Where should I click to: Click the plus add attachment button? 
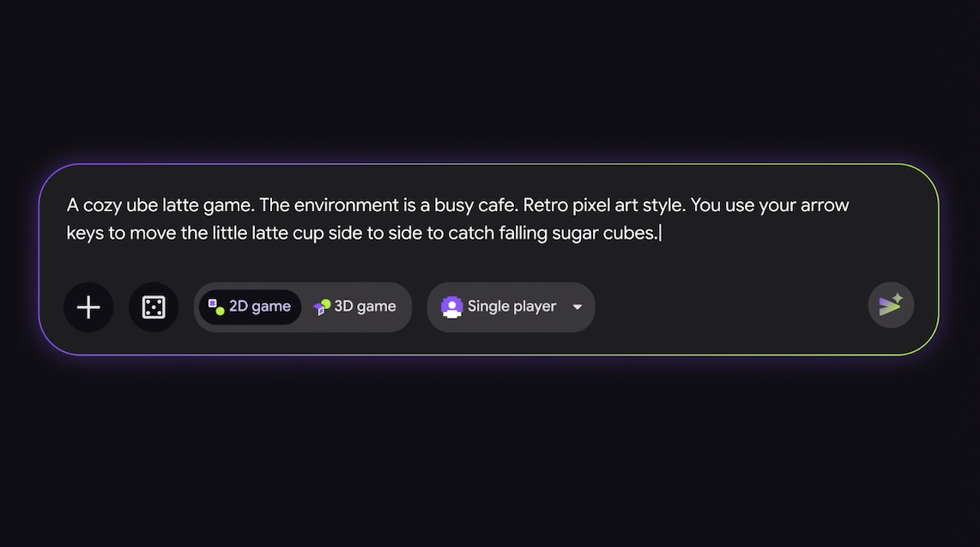pos(88,307)
